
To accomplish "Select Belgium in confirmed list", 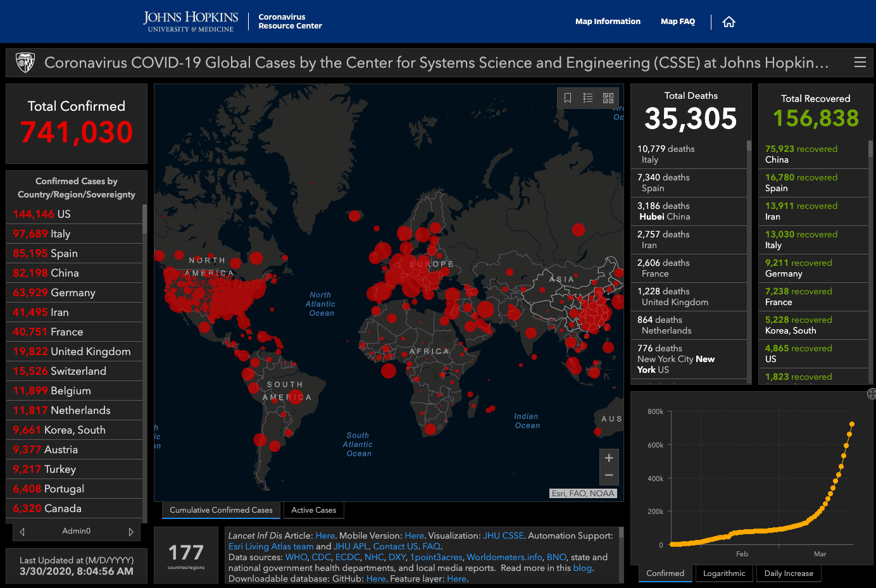I will [74, 391].
